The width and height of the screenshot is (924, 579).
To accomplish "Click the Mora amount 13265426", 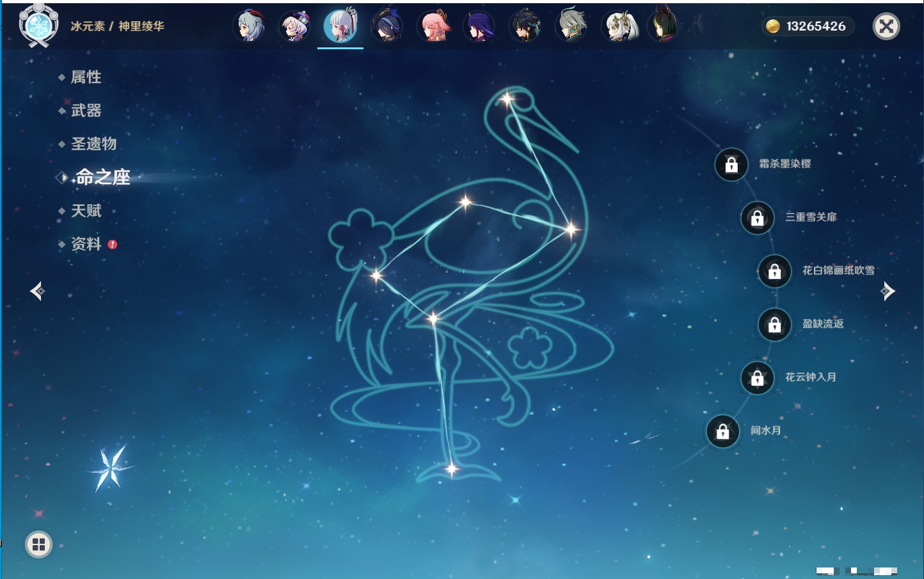I will click(x=816, y=26).
